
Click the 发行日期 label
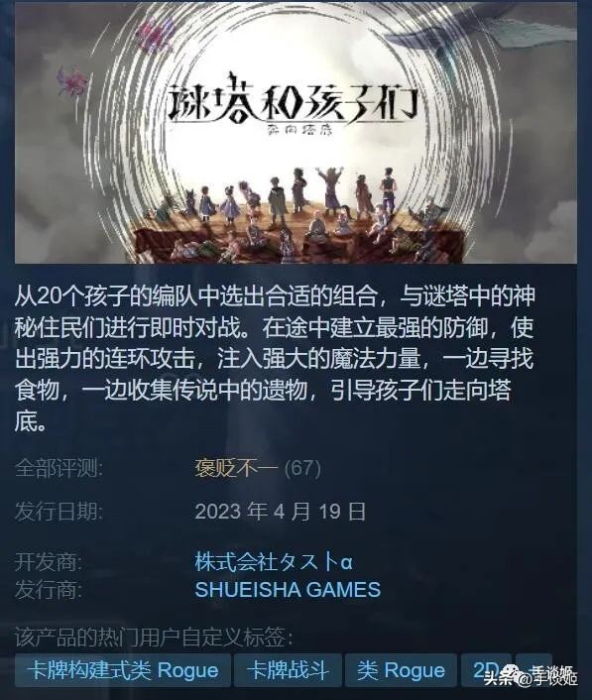click(x=59, y=512)
